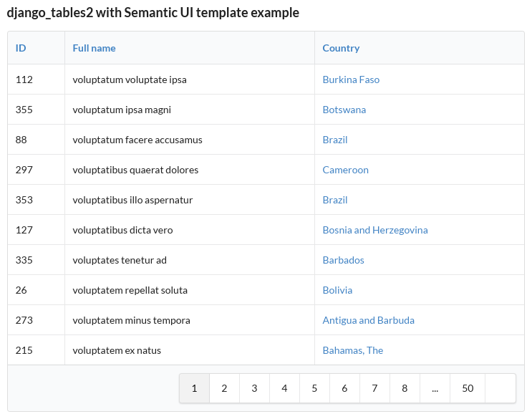This screenshot has width=532, height=419.
Task: Sort table by Full name header
Action: 94,48
